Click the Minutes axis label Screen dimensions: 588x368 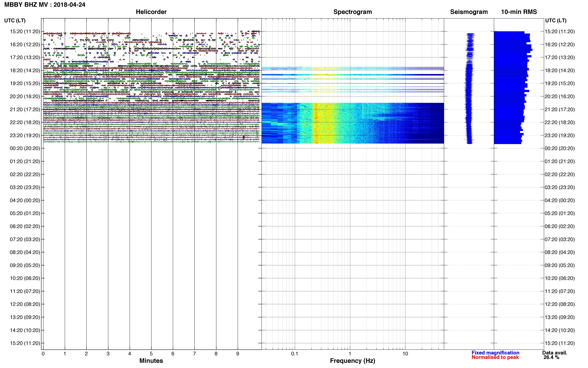[151, 361]
